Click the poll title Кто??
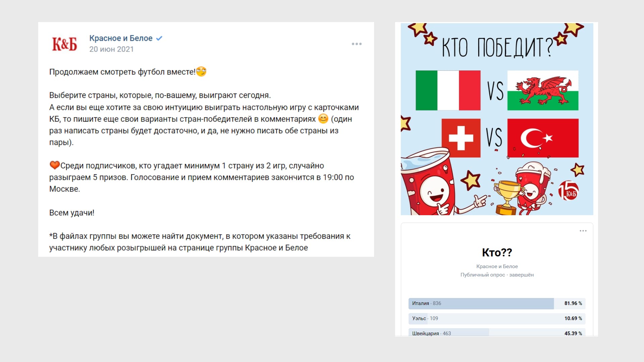 pyautogui.click(x=497, y=252)
